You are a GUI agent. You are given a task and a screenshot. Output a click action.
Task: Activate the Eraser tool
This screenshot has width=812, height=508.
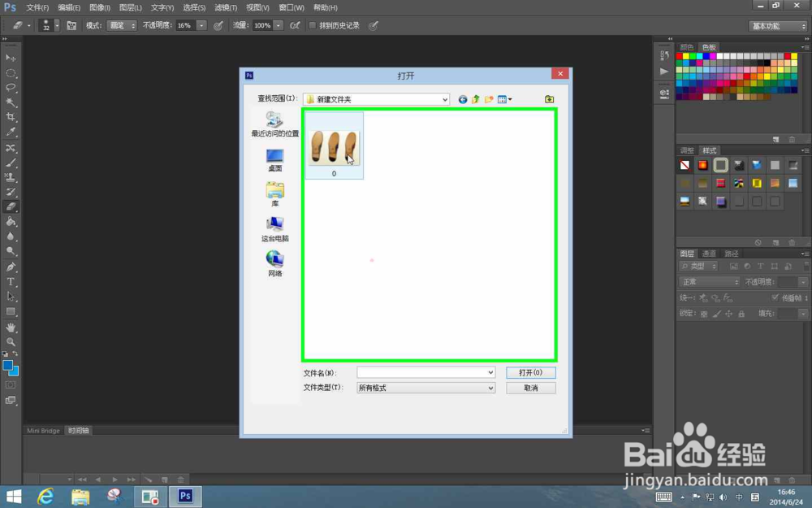click(x=11, y=206)
